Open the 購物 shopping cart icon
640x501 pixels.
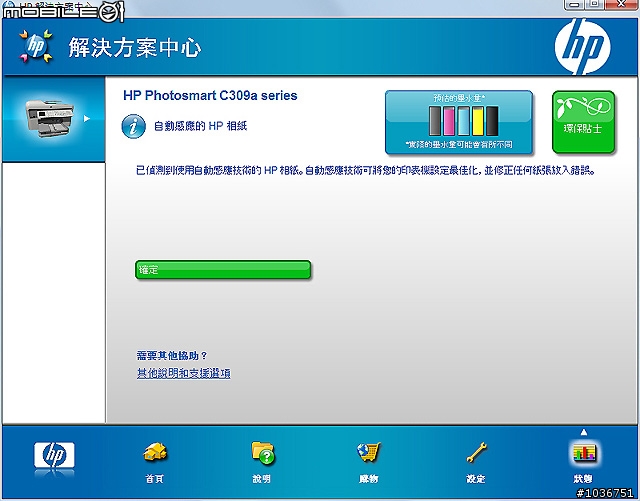369,452
